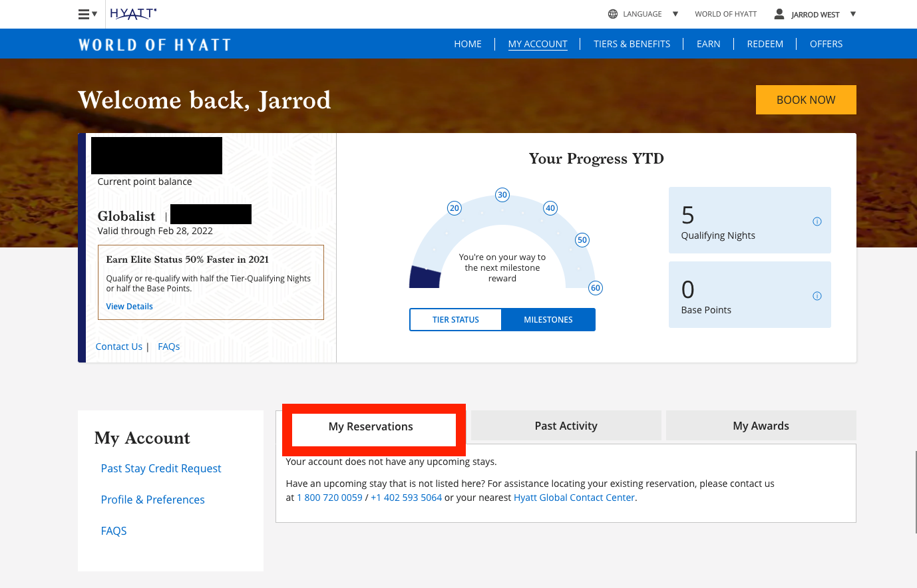Open FAQs link beside Contact Us
917x588 pixels.
coord(169,347)
